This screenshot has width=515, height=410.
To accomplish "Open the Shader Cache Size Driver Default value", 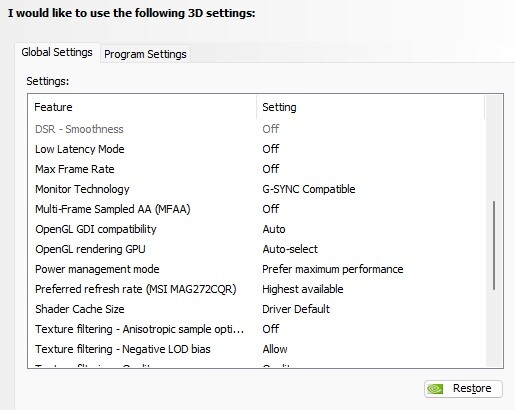I will (296, 309).
